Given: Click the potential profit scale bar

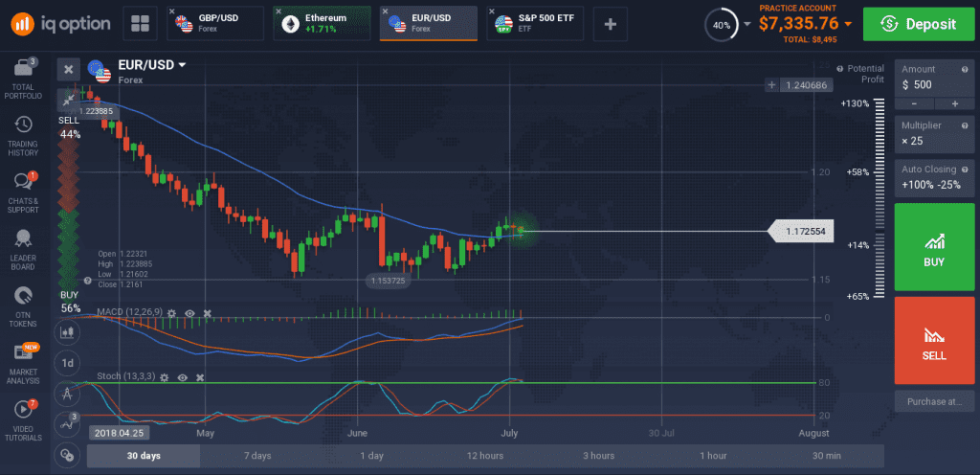Looking at the screenshot, I should click(x=880, y=198).
